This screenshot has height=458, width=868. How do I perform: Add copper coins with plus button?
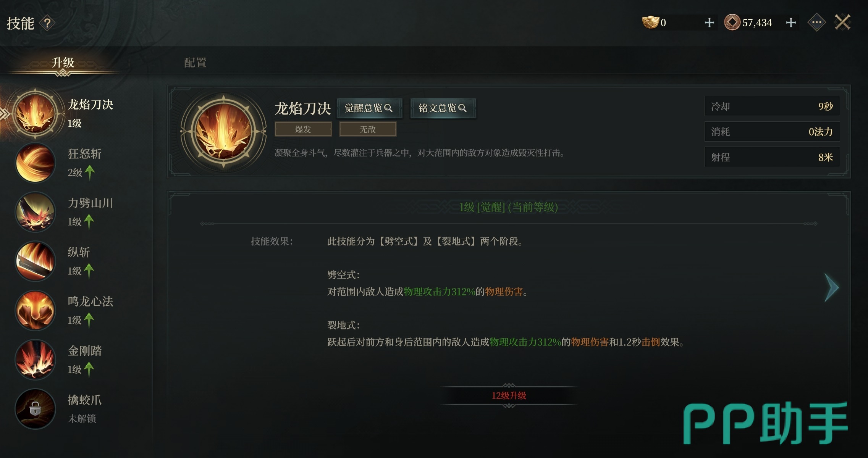(x=791, y=23)
